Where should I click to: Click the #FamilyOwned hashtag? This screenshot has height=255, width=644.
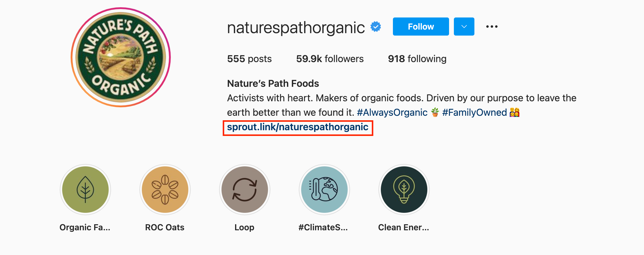click(x=474, y=112)
